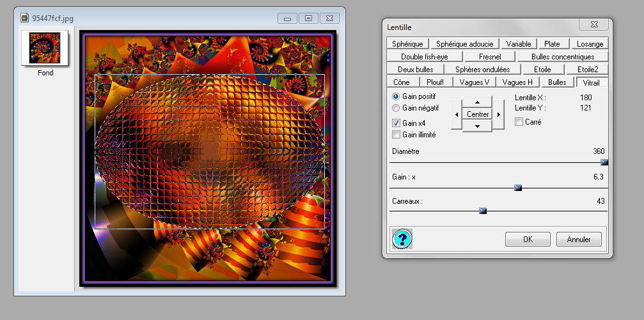The image size is (644, 320).
Task: Select the Gain négatif radio button
Action: pyautogui.click(x=396, y=108)
